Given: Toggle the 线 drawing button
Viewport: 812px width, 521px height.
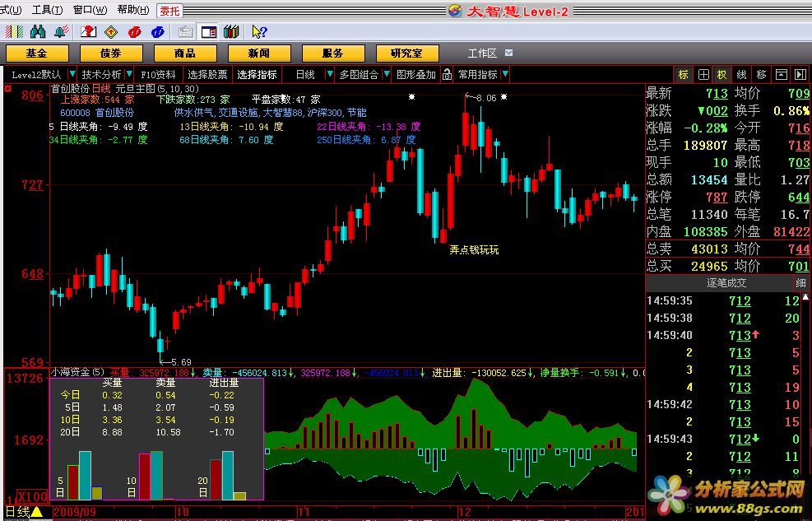Looking at the screenshot, I should point(741,75).
